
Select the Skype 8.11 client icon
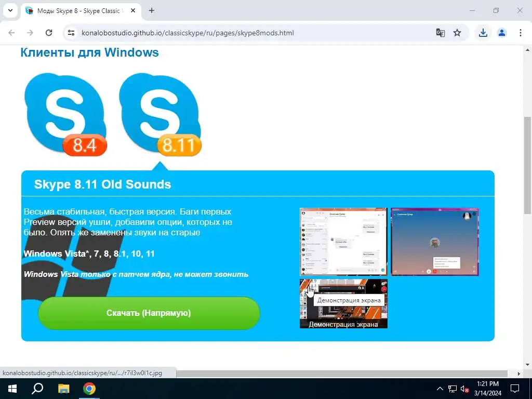point(160,115)
